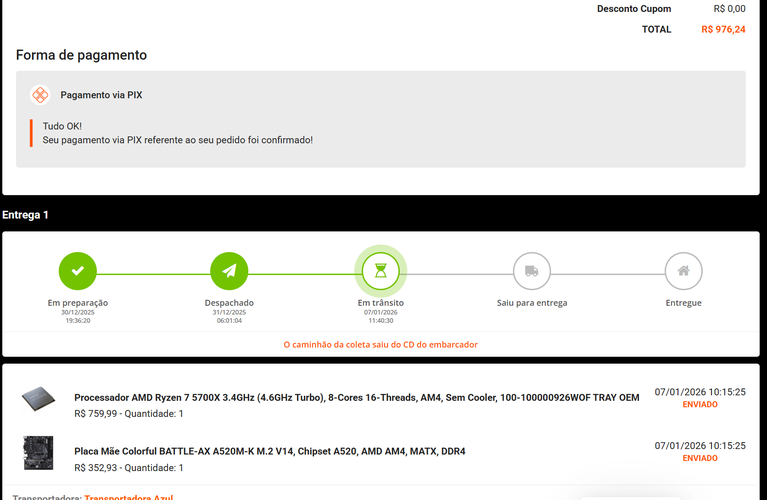Click the date '07/01/2026' under Em trânsito
The width and height of the screenshot is (767, 500).
coord(381,312)
